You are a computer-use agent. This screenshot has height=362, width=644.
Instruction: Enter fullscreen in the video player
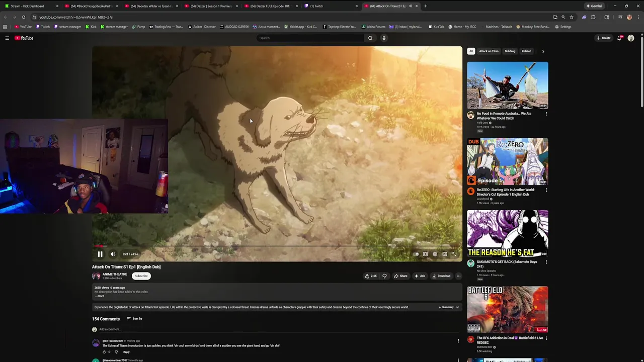coord(454,254)
